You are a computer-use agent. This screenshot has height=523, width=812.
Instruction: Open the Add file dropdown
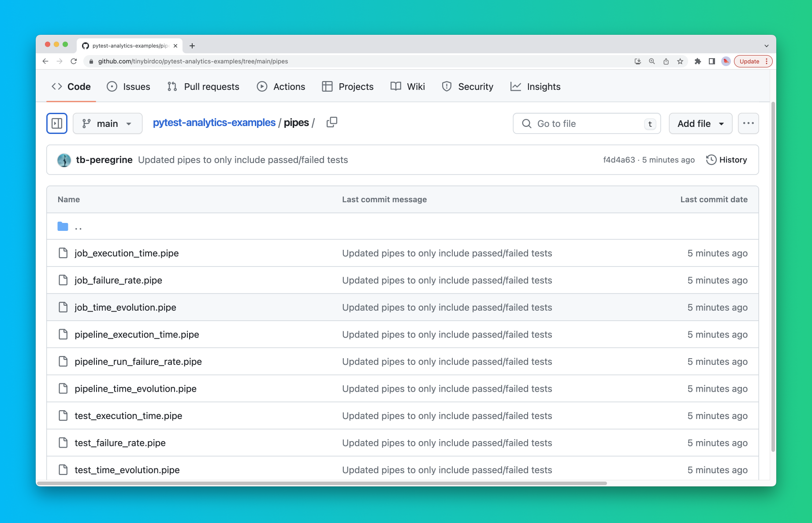pyautogui.click(x=700, y=123)
